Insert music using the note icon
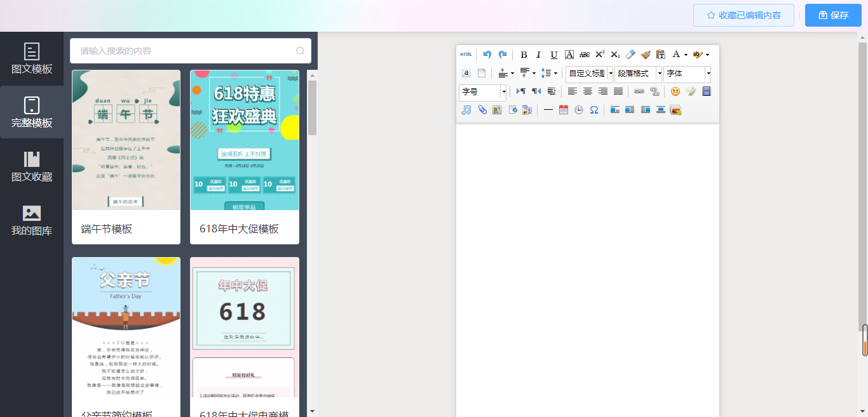Image resolution: width=868 pixels, height=417 pixels. click(466, 110)
